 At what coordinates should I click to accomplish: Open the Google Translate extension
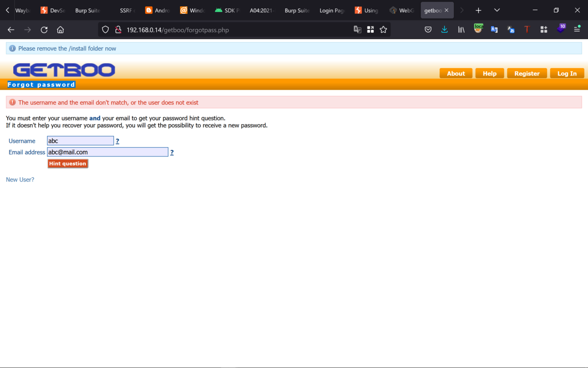(x=494, y=30)
